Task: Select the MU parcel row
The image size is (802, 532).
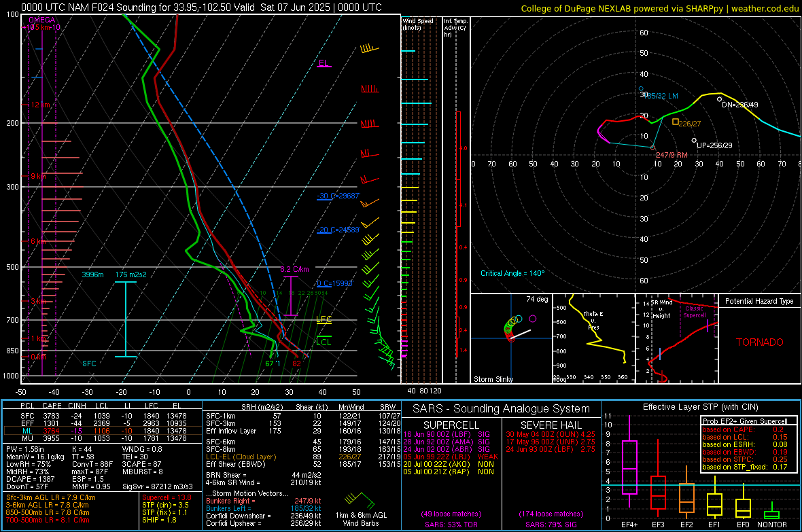Action: [103, 438]
